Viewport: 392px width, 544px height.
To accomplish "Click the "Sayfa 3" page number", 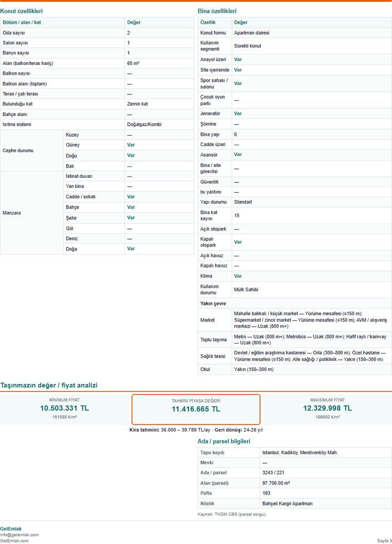I will (x=384, y=540).
